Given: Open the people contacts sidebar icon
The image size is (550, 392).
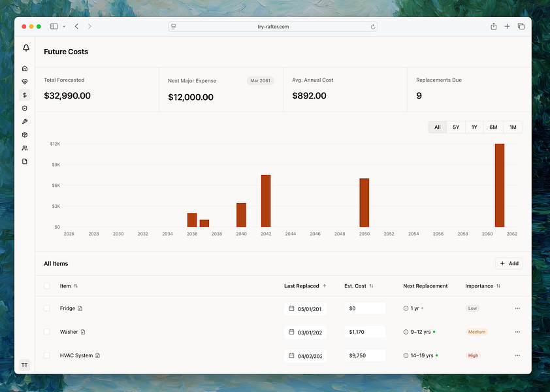Looking at the screenshot, I should [25, 148].
